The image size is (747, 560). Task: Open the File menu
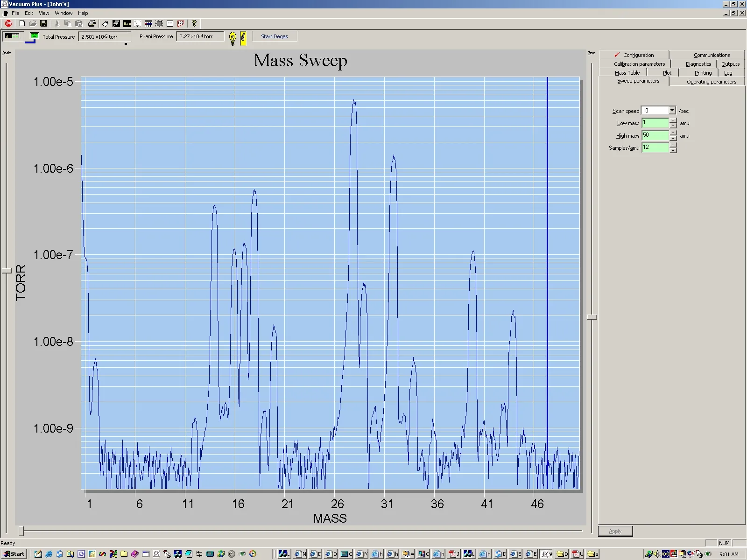(x=15, y=13)
